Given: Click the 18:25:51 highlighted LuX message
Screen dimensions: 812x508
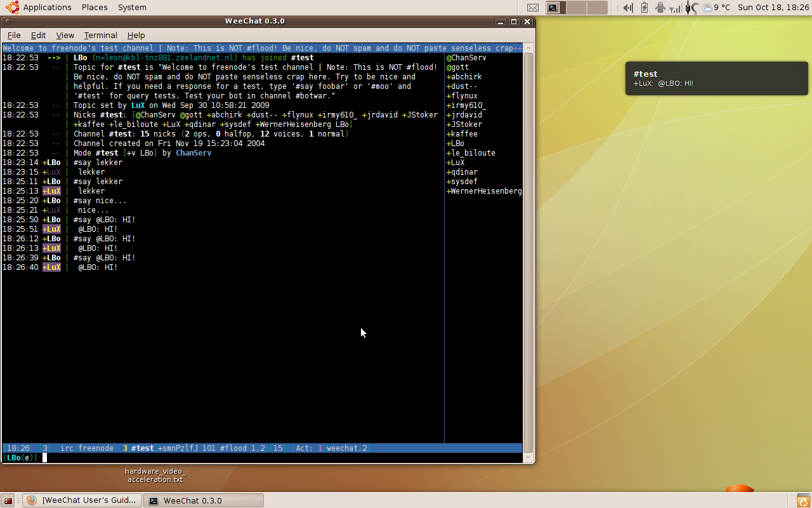Looking at the screenshot, I should (x=60, y=229).
